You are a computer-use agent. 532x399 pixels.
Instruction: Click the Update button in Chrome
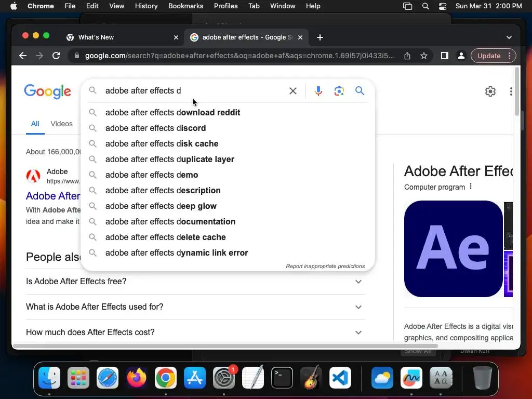tap(488, 56)
